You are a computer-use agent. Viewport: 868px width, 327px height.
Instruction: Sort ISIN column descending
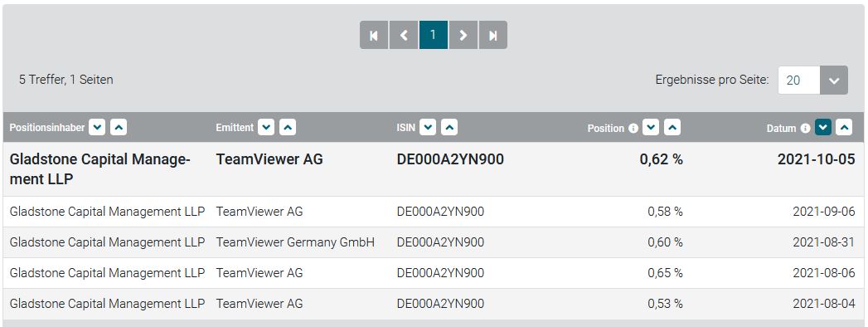(428, 128)
